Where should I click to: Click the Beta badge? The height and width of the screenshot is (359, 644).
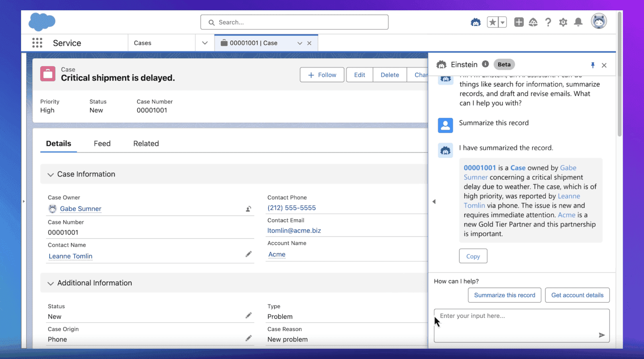coord(504,64)
